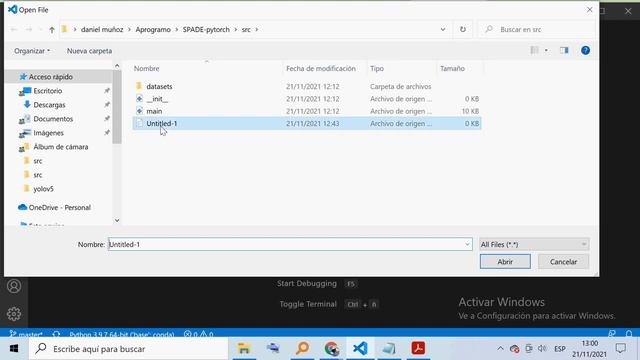Select OneDrive - Personal
This screenshot has width=640, height=360.
click(60, 207)
